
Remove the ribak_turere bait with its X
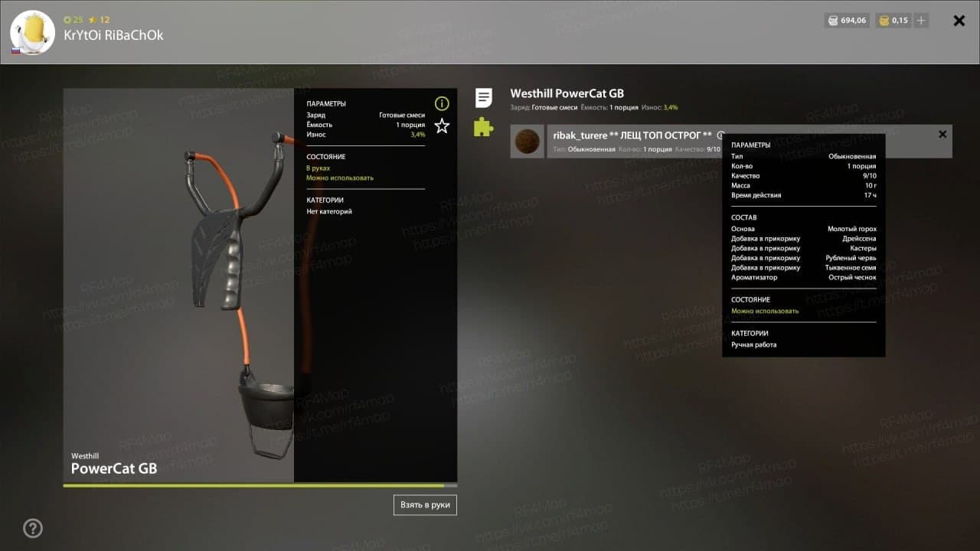[x=942, y=135]
